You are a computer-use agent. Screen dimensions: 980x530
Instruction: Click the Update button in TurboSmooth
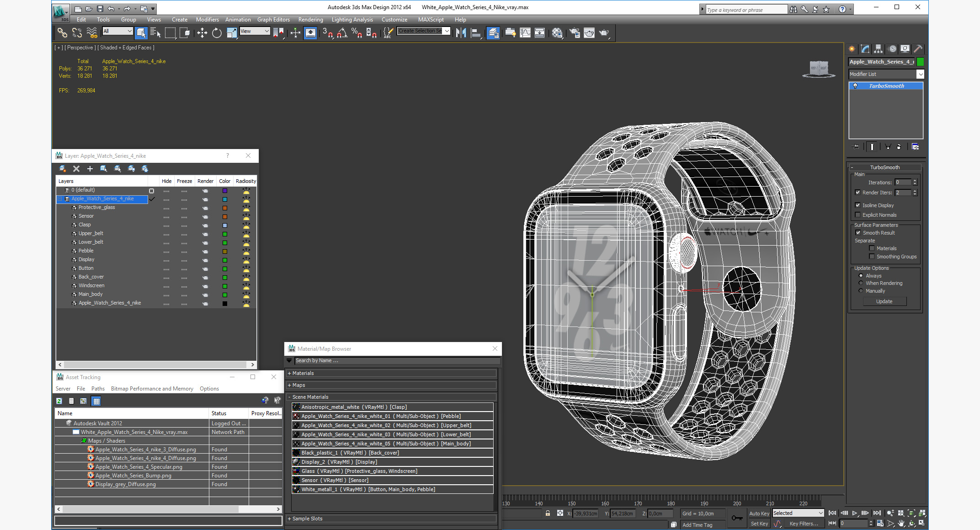(884, 301)
